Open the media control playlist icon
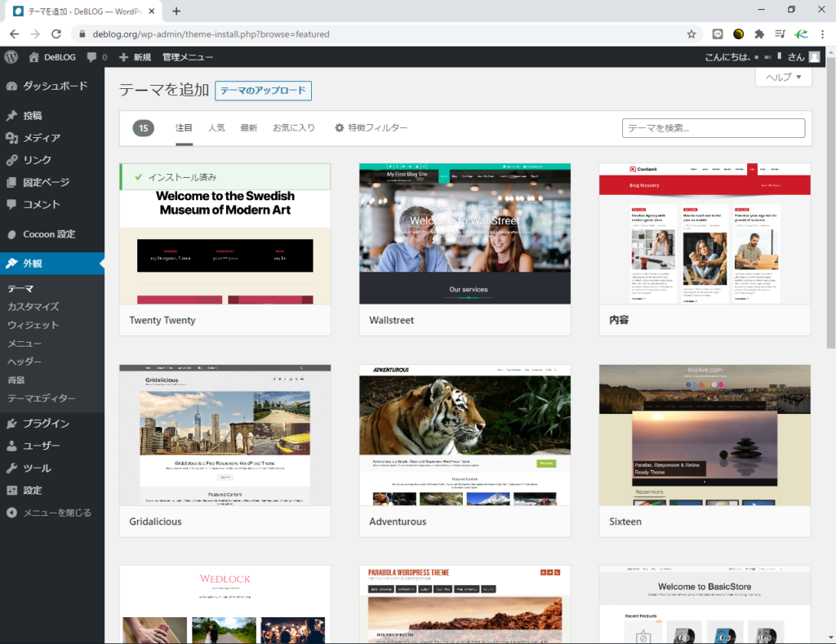The height and width of the screenshot is (644, 836). pyautogui.click(x=780, y=34)
